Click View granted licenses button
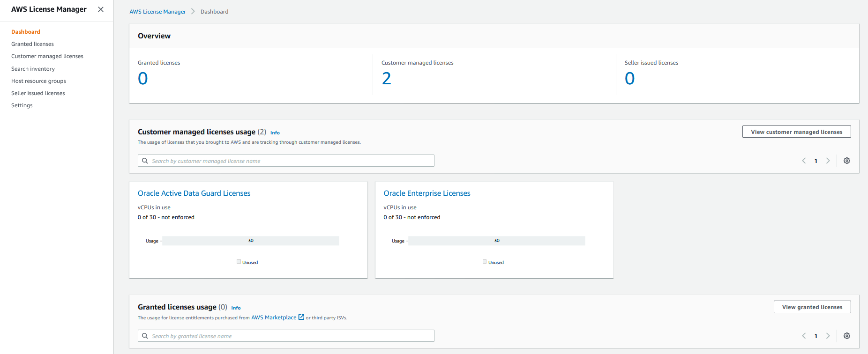Screen dimensions: 868x354 [x=812, y=307]
